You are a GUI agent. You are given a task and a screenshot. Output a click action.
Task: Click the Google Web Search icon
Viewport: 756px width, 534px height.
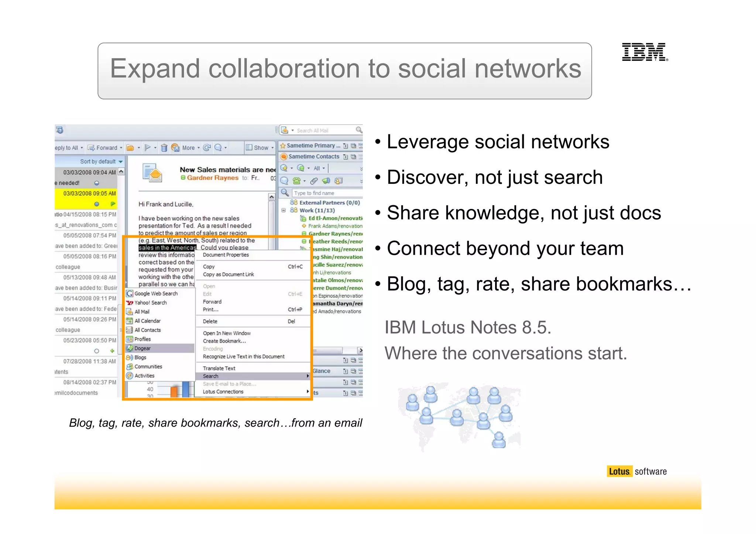pyautogui.click(x=130, y=294)
